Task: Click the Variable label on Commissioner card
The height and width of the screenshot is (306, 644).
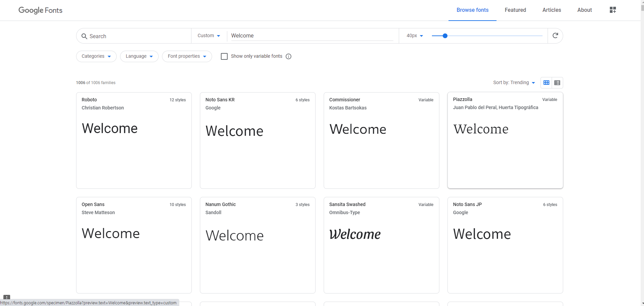Action: [x=426, y=100]
